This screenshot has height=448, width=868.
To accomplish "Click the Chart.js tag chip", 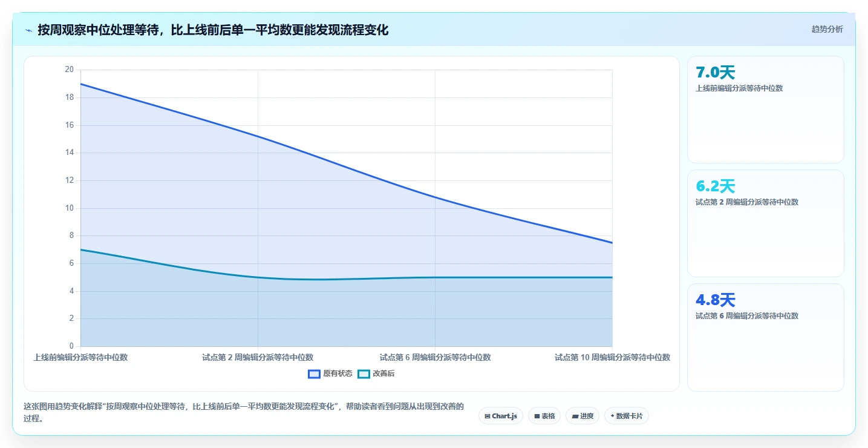I will (501, 416).
